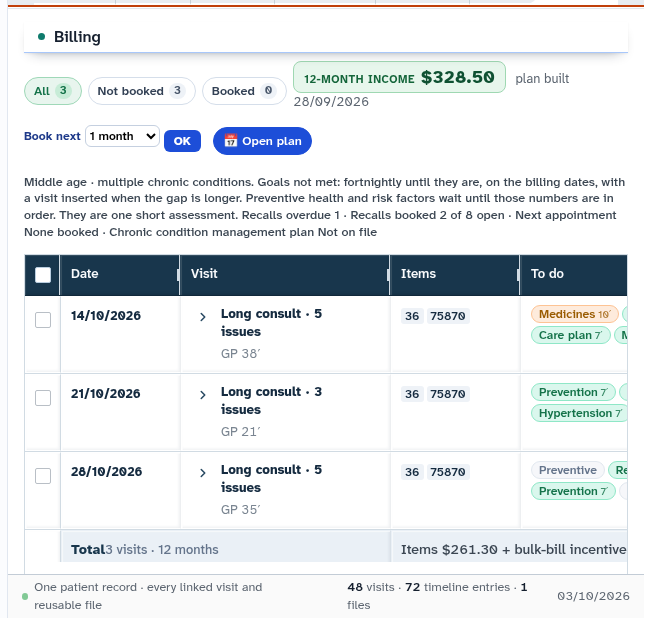This screenshot has width=652, height=618.
Task: Click the 12-month income $328.50 badge
Action: click(399, 77)
